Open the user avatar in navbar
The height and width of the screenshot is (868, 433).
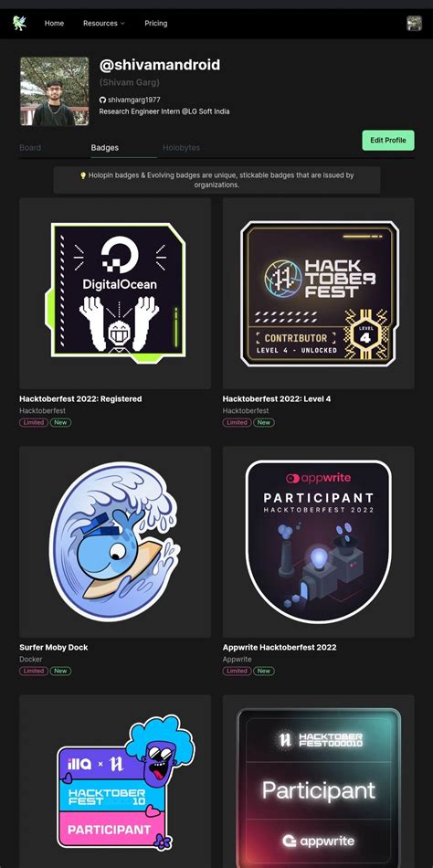tap(414, 23)
